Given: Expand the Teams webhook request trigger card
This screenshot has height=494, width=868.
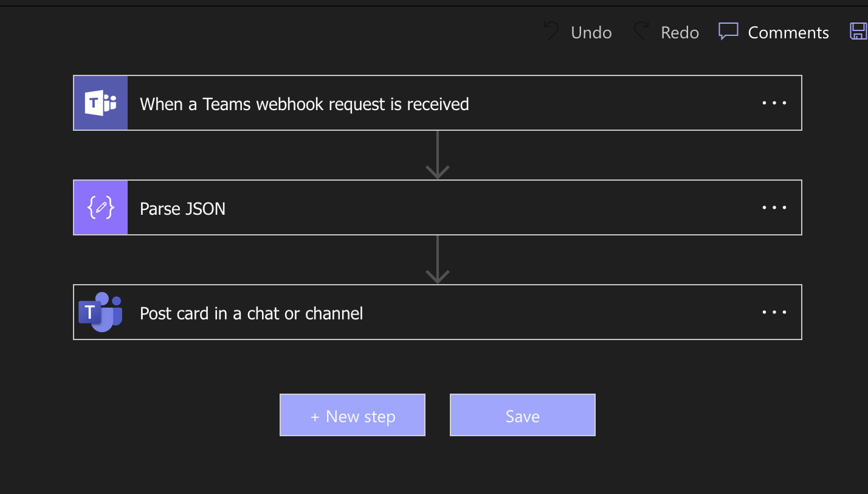Looking at the screenshot, I should [438, 103].
